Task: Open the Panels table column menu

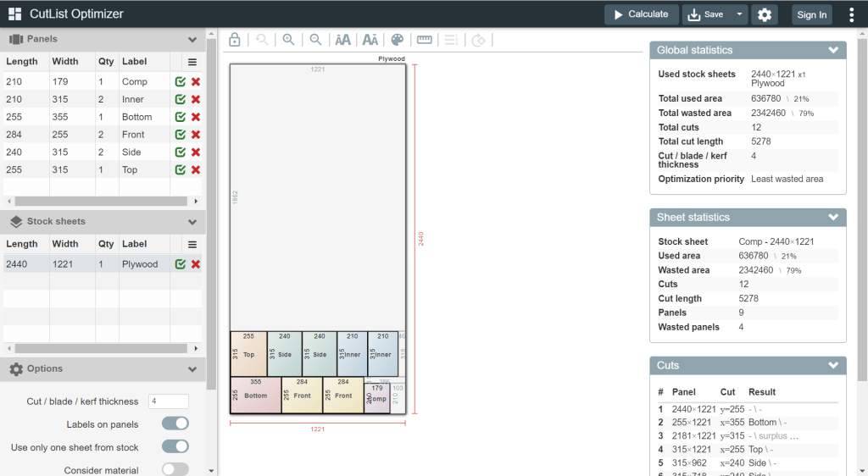Action: 192,62
